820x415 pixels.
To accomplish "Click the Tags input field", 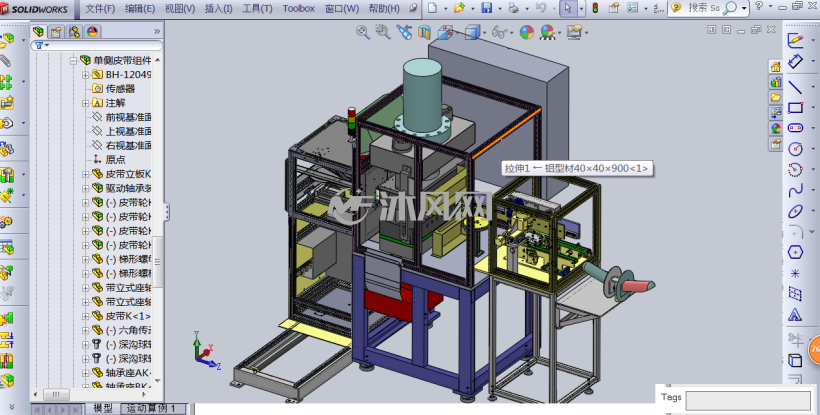I will coord(748,401).
